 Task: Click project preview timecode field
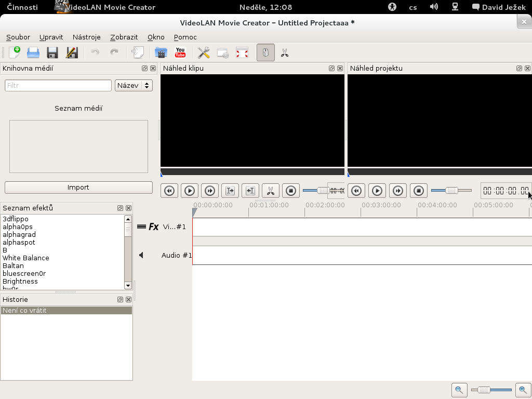coord(506,191)
